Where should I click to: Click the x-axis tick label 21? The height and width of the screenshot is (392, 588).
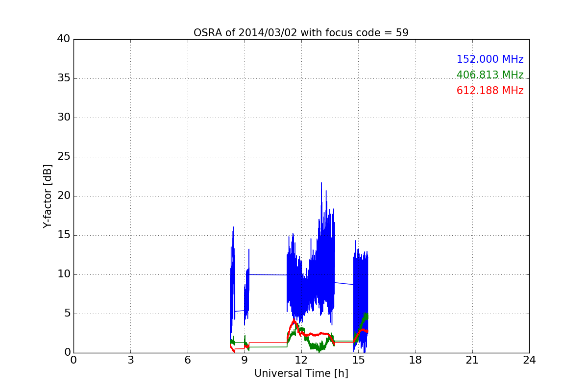(x=472, y=360)
